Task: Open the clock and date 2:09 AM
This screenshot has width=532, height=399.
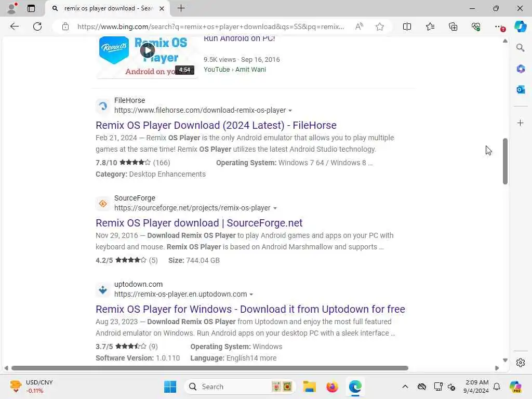Action: tap(476, 387)
